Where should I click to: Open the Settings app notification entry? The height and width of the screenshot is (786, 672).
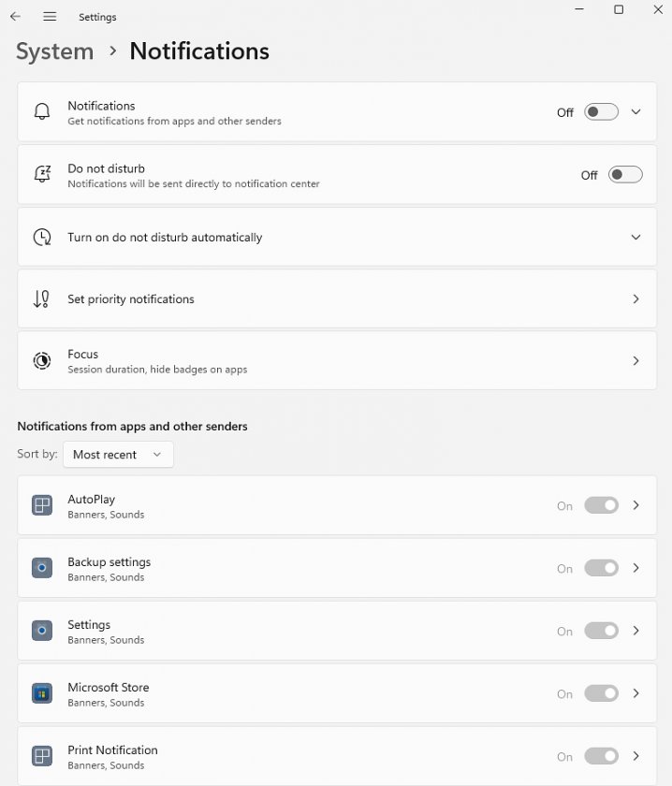pyautogui.click(x=337, y=631)
